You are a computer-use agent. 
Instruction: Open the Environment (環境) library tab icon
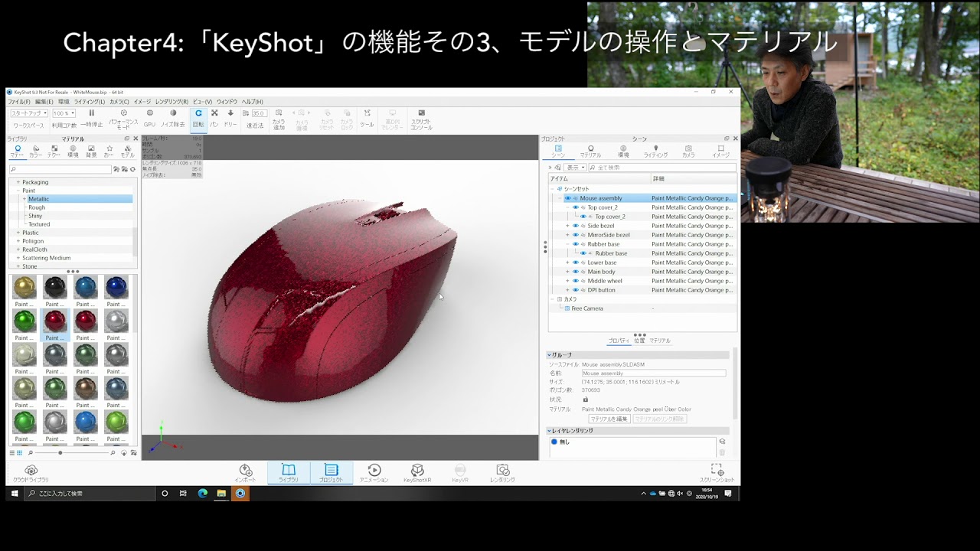coord(73,148)
